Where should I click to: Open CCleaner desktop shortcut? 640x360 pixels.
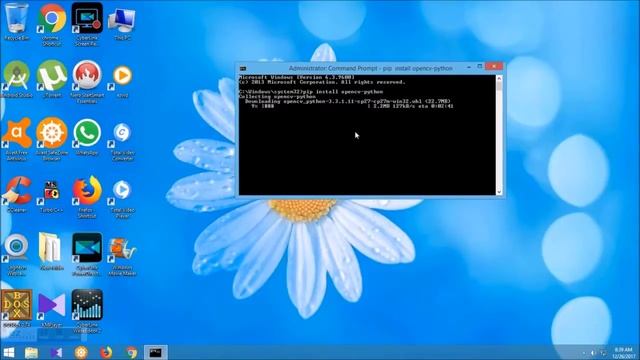click(16, 194)
